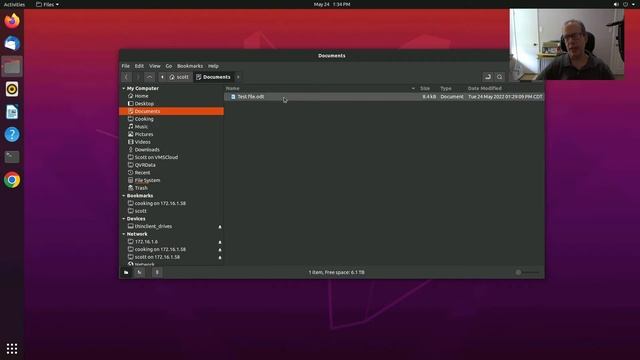Unmount scott on 172.16.1.58 under Network
This screenshot has width=640, height=360.
point(220,258)
